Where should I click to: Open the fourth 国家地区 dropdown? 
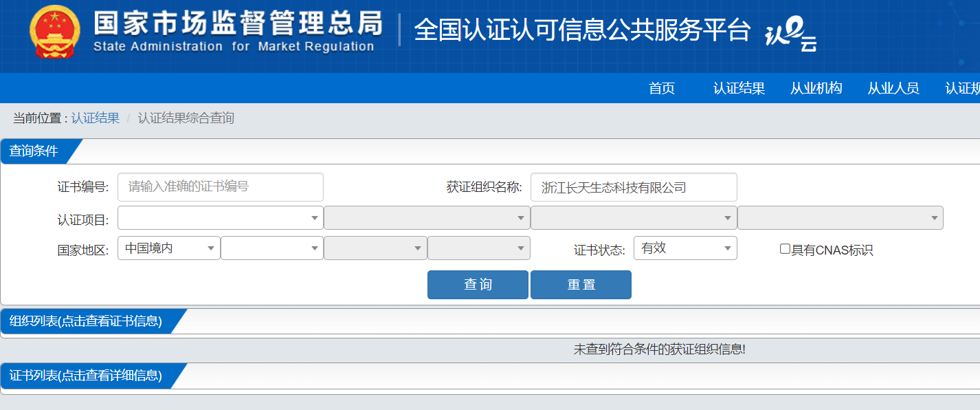click(479, 248)
